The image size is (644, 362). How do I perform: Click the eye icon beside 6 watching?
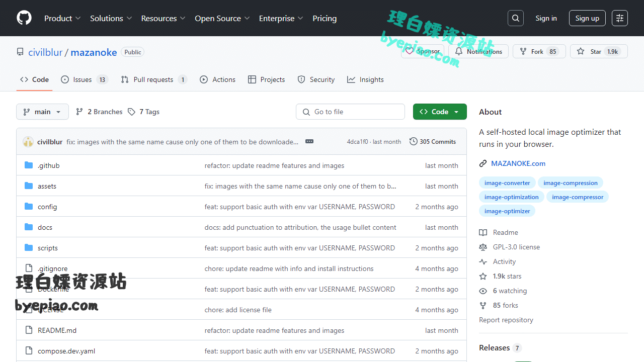(483, 291)
